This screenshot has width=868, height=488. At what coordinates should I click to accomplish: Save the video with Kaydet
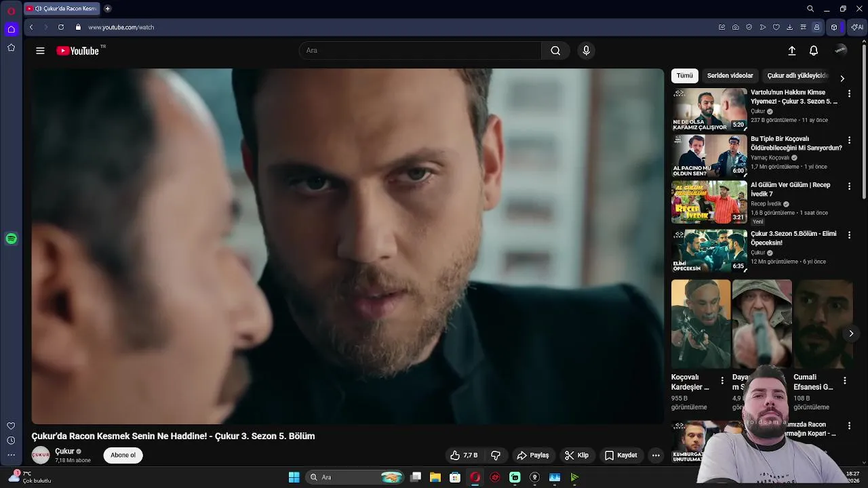(621, 455)
